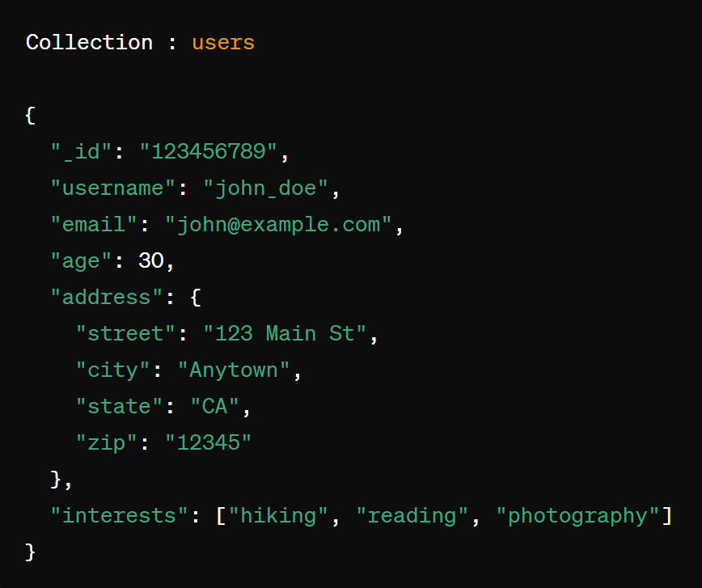Select the "_id" key
Viewport: 702px width, 588px height.
(81, 151)
